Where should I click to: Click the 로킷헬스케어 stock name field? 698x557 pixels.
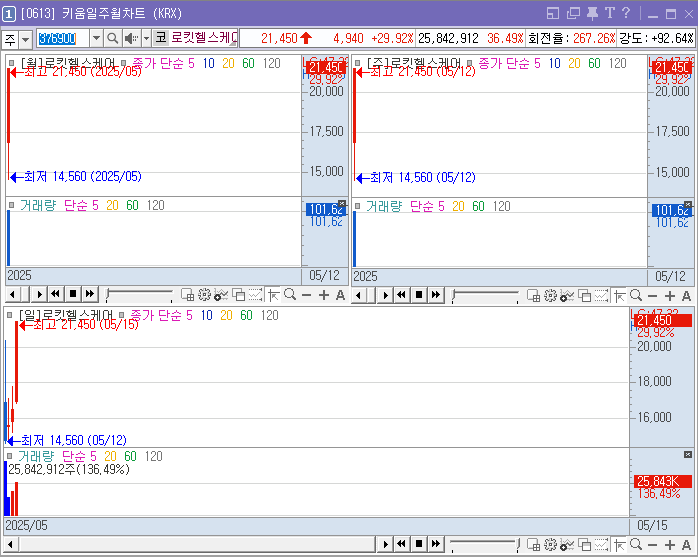coord(204,38)
